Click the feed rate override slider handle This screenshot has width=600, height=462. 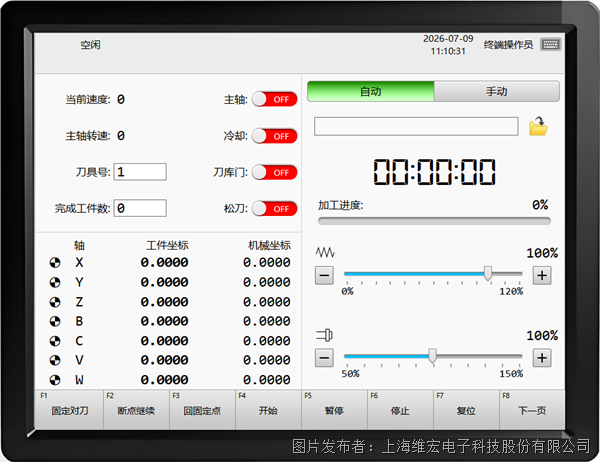point(488,274)
